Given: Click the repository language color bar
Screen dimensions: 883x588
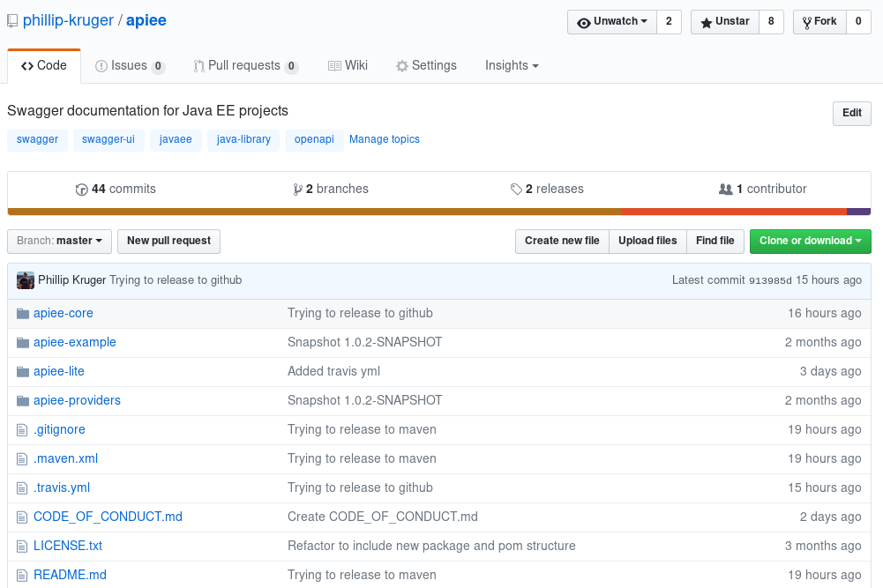Looking at the screenshot, I should coord(438,212).
